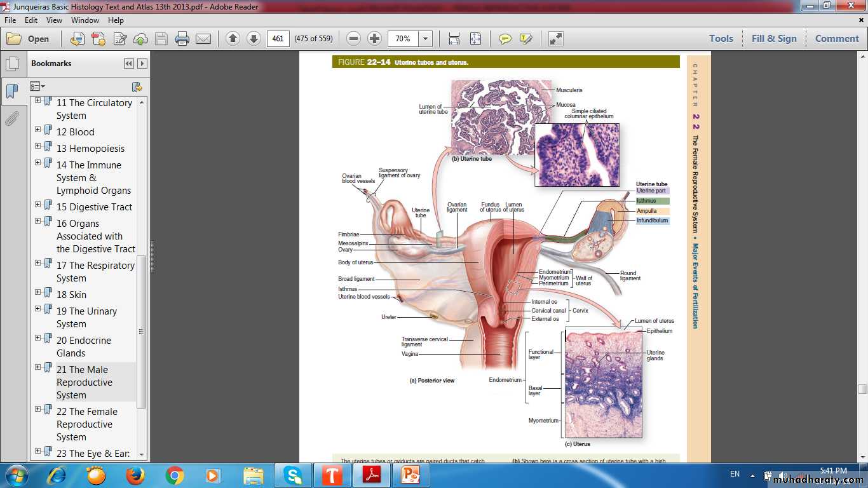
Task: Click the Send by email envelope icon
Action: 203,39
